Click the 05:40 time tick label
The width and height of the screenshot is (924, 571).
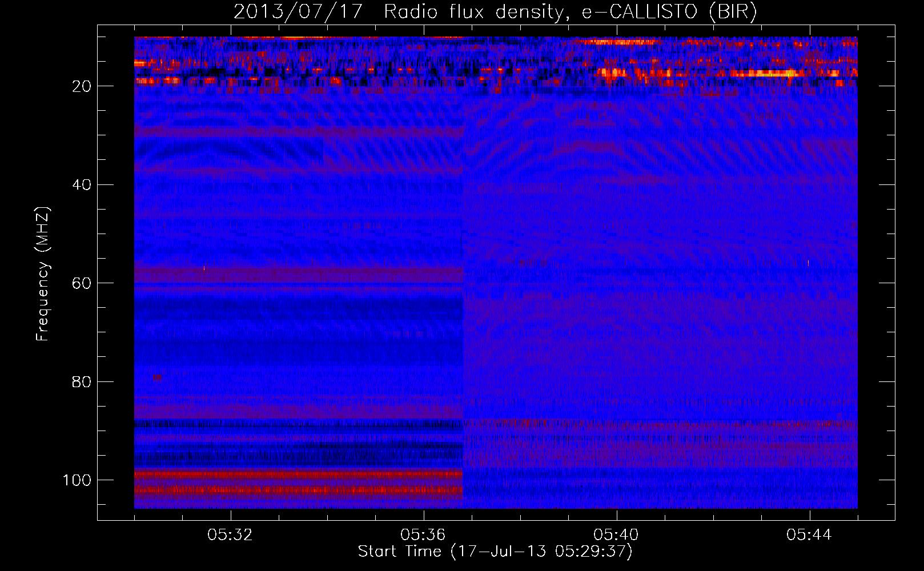point(617,535)
